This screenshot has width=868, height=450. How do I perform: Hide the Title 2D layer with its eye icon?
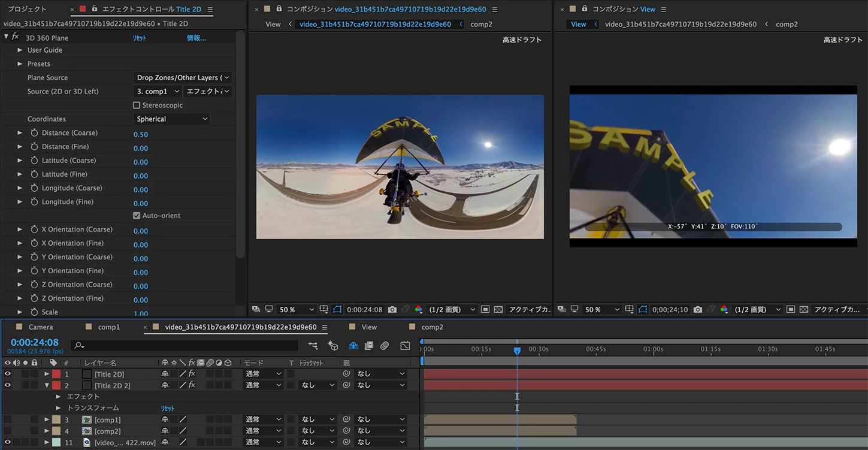tap(8, 374)
